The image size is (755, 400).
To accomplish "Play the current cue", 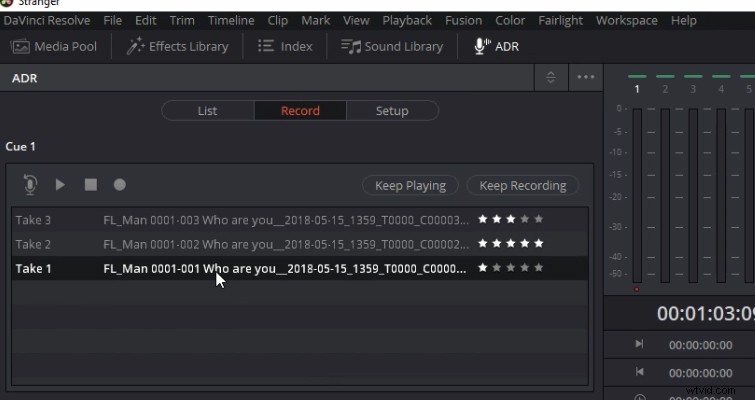I will coord(60,185).
